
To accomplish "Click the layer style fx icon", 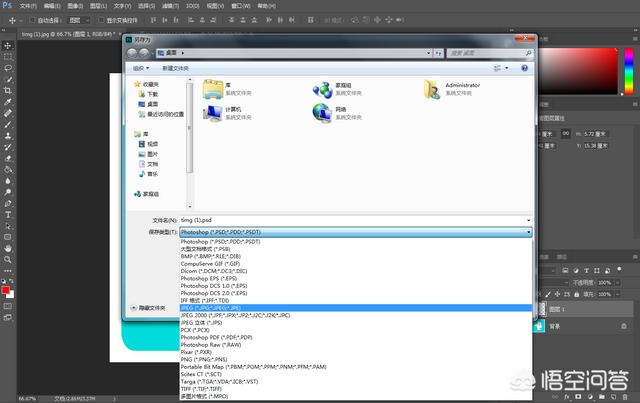I will click(567, 397).
